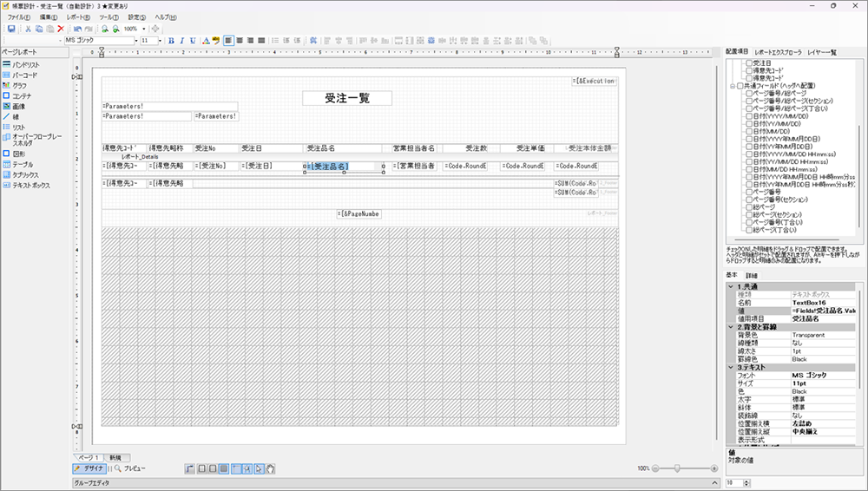Open the font color tool
This screenshot has height=491, width=868.
pyautogui.click(x=206, y=41)
